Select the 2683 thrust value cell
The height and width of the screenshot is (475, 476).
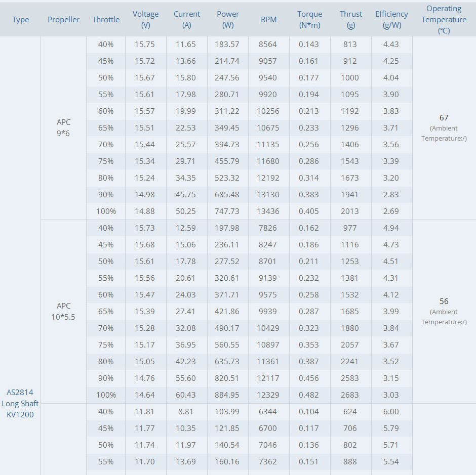pyautogui.click(x=350, y=395)
